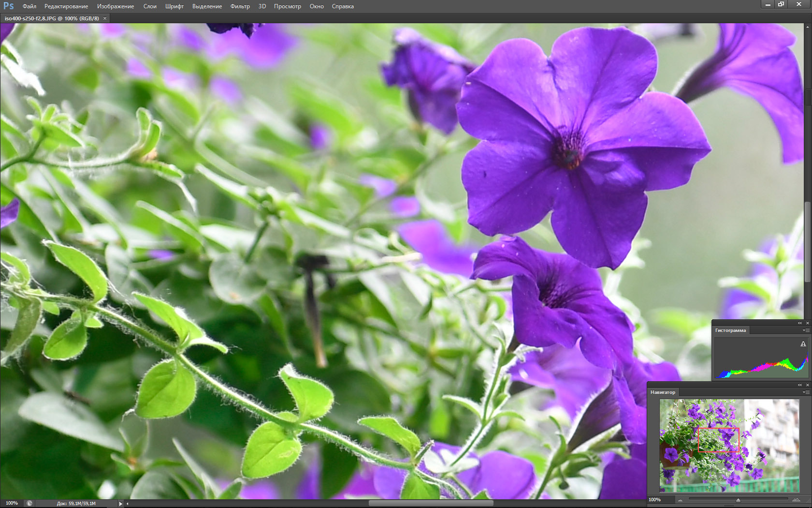812x508 pixels.
Task: Open the Просмотр menu
Action: (x=288, y=6)
